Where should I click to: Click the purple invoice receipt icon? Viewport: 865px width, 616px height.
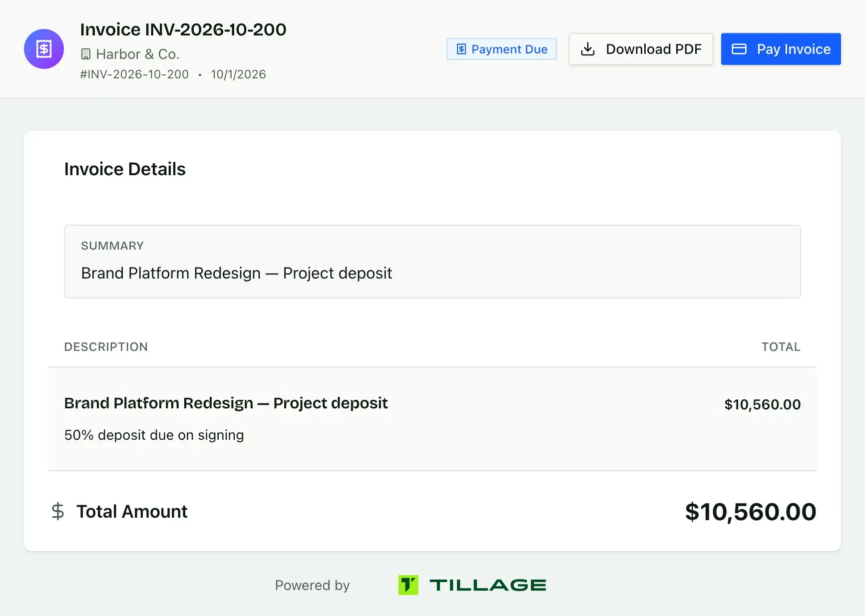pos(44,49)
